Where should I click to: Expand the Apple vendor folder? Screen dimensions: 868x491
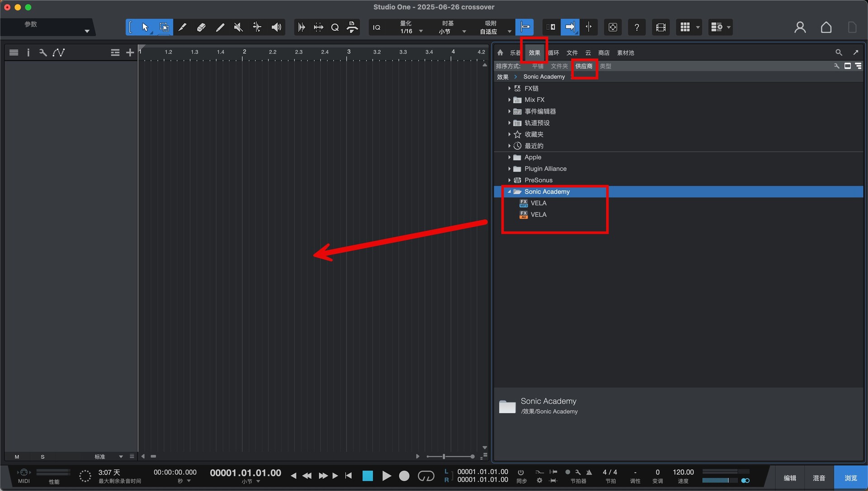click(509, 157)
